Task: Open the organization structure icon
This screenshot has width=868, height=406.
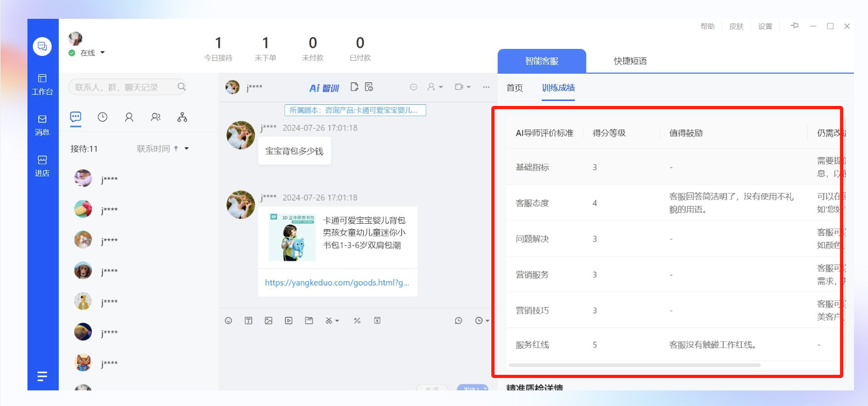Action: [182, 117]
